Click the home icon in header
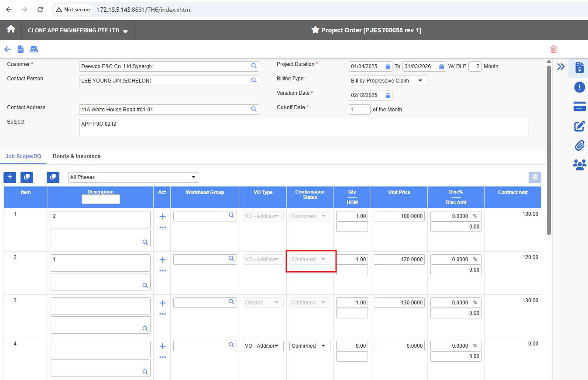This screenshot has height=380, width=588. pyautogui.click(x=11, y=30)
